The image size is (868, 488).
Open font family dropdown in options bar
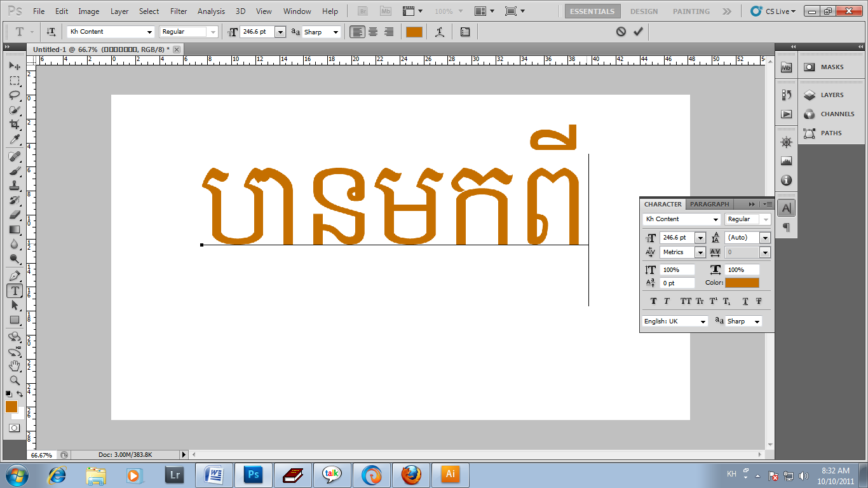coord(150,32)
